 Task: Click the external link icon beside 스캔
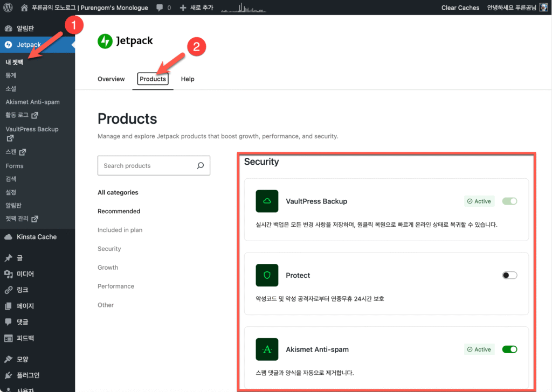[23, 152]
